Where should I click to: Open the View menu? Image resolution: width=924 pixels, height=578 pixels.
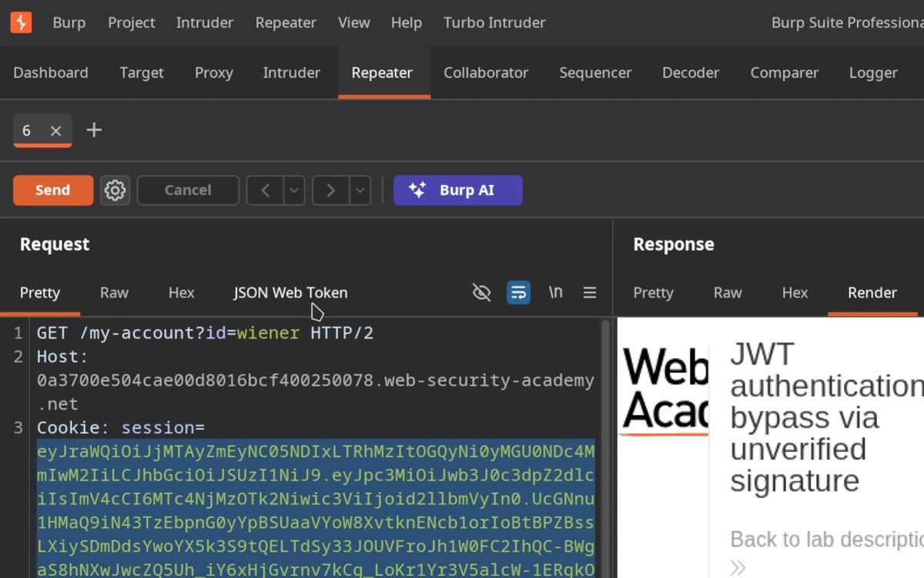tap(354, 22)
